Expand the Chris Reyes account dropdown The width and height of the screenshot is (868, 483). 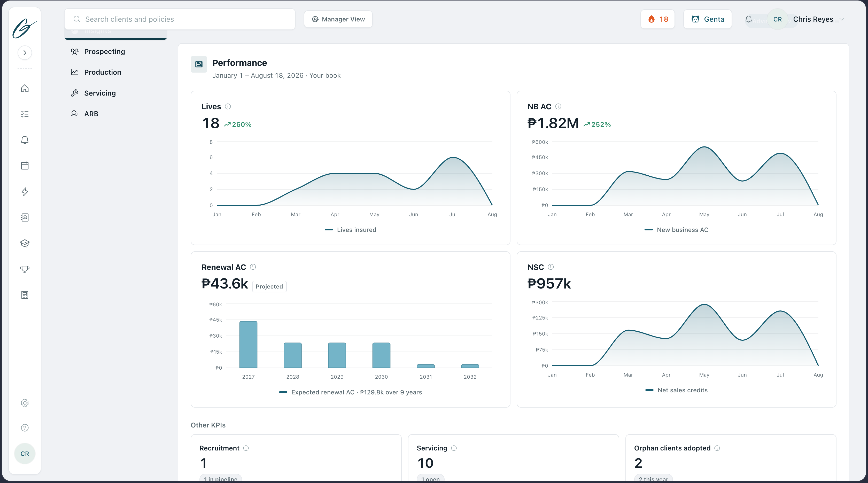(x=842, y=19)
